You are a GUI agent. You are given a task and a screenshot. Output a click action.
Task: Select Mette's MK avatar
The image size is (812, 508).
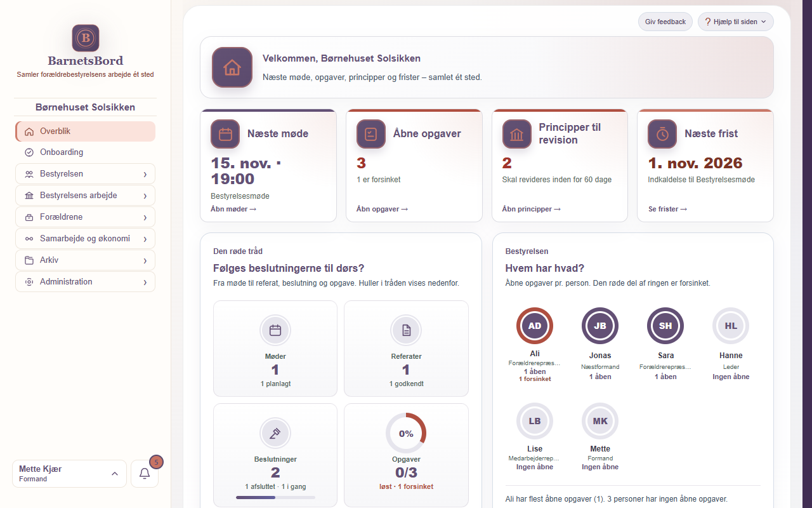click(x=600, y=421)
